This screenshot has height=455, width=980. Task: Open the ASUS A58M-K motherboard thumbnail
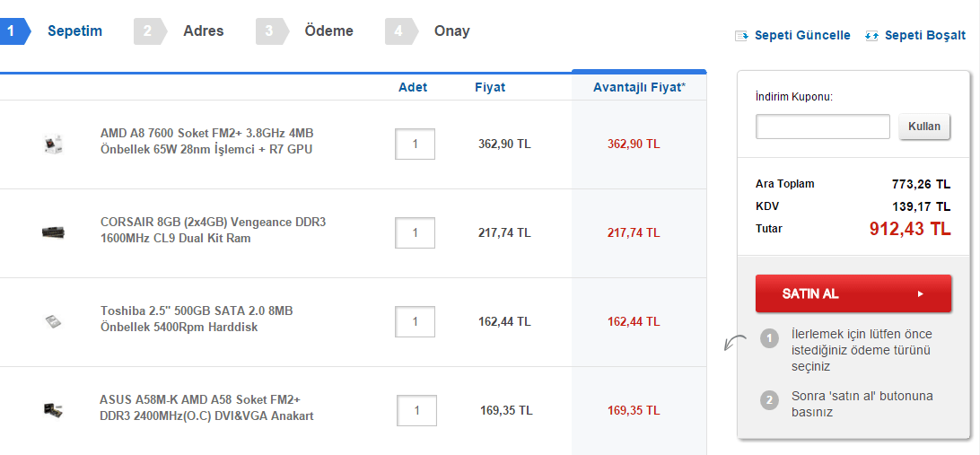(53, 410)
